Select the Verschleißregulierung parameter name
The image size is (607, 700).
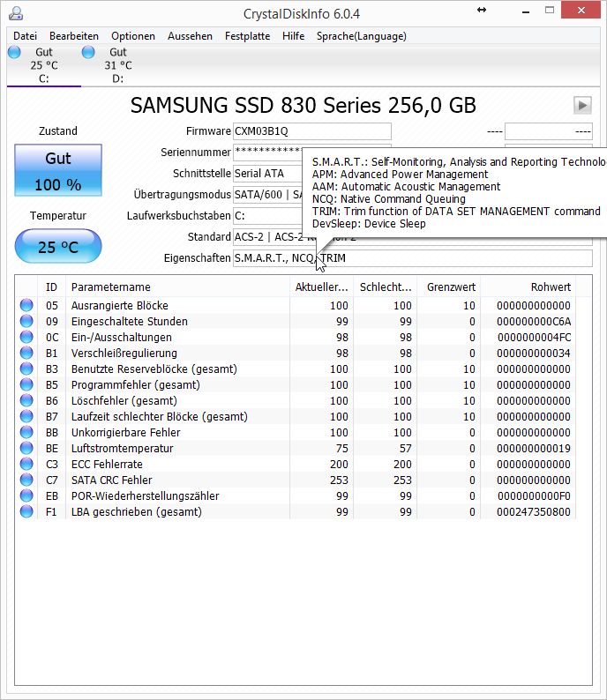click(124, 354)
